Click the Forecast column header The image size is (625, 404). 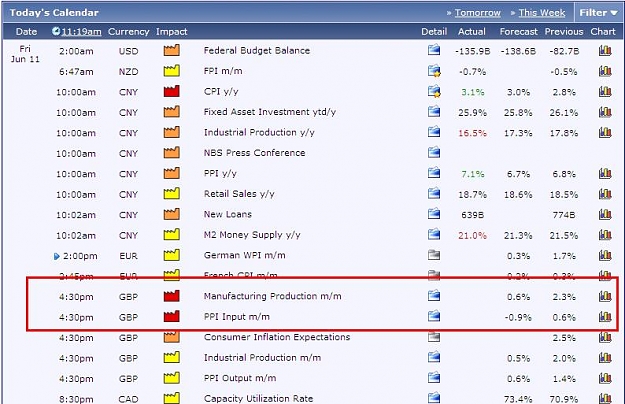[519, 31]
